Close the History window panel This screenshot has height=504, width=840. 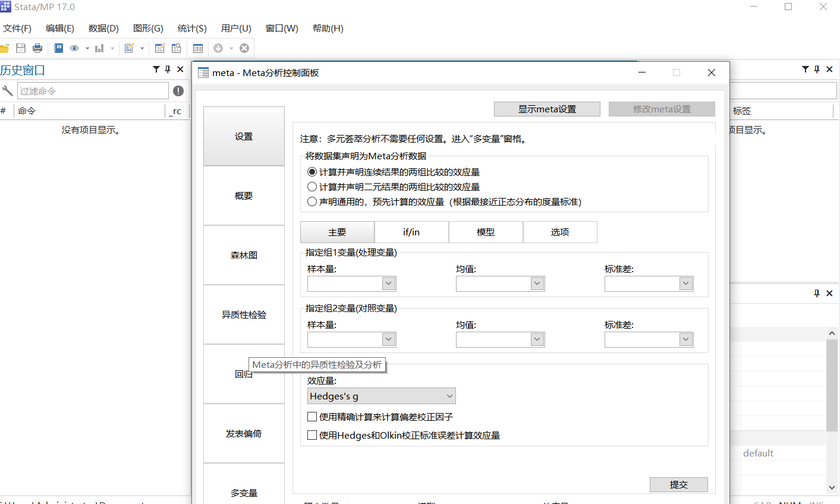pos(180,70)
